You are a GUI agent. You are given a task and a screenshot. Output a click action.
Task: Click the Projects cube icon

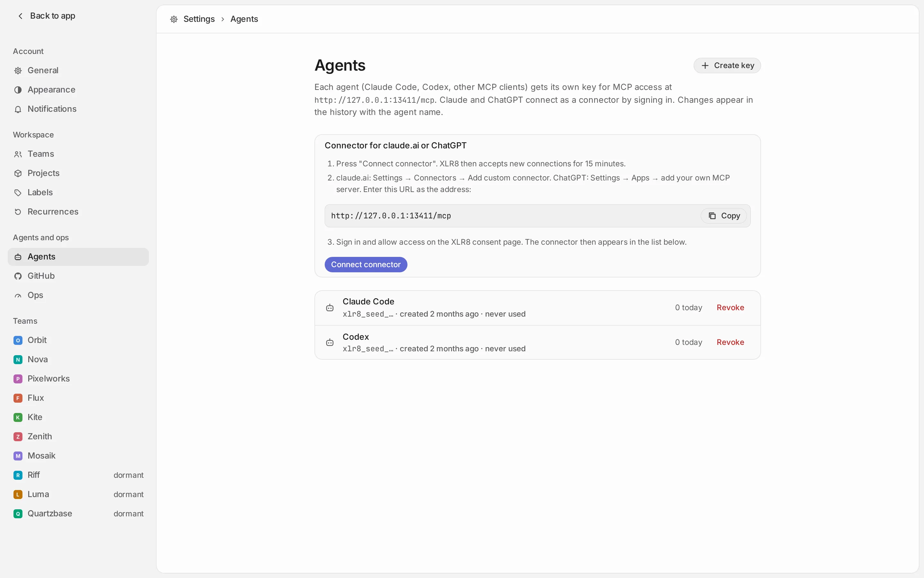point(18,173)
